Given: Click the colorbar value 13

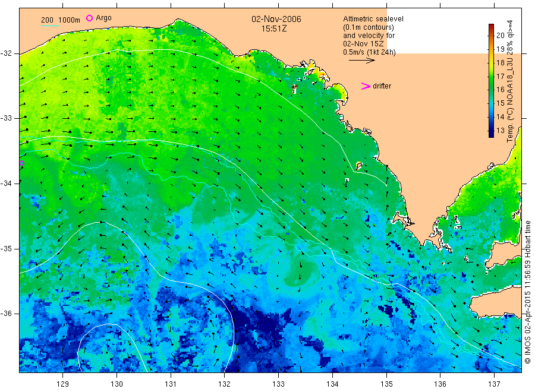Looking at the screenshot, I should tap(500, 130).
